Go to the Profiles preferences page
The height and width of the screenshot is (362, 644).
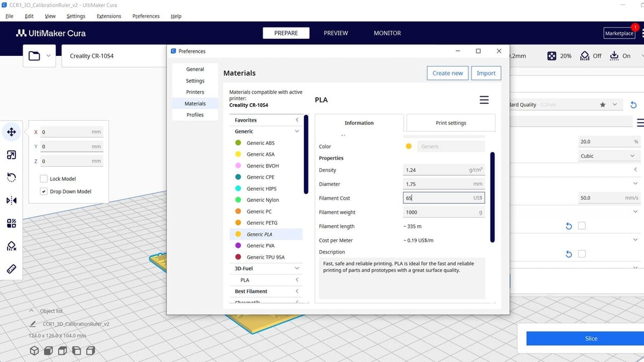click(195, 115)
